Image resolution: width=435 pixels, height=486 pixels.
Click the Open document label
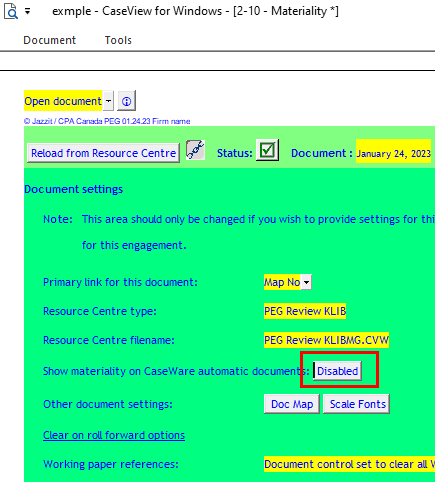(x=63, y=101)
